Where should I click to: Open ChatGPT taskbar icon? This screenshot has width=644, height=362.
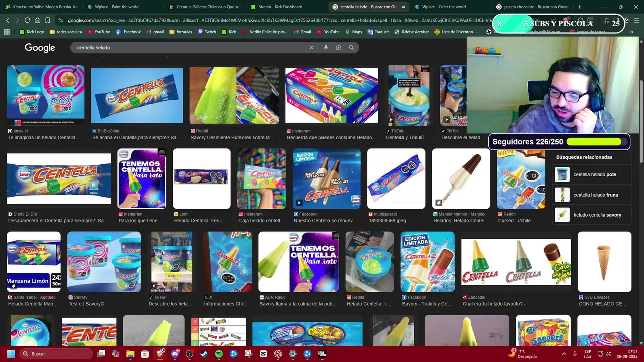click(x=278, y=354)
